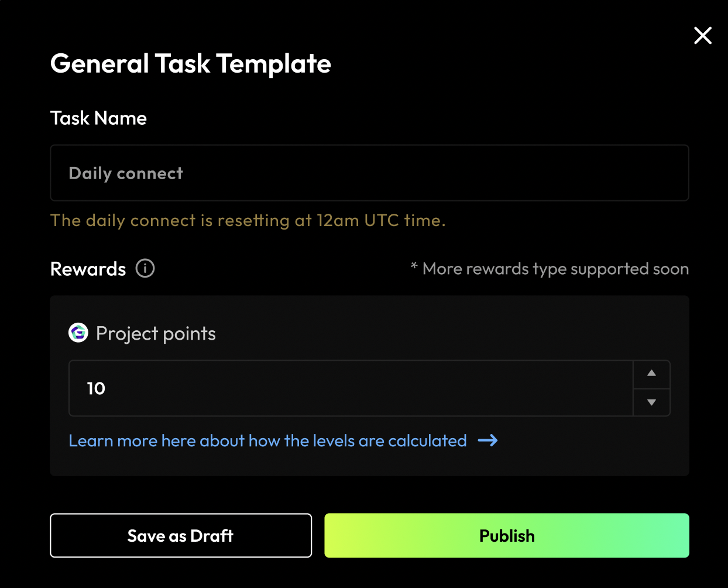Click the Task Name label

tap(98, 118)
